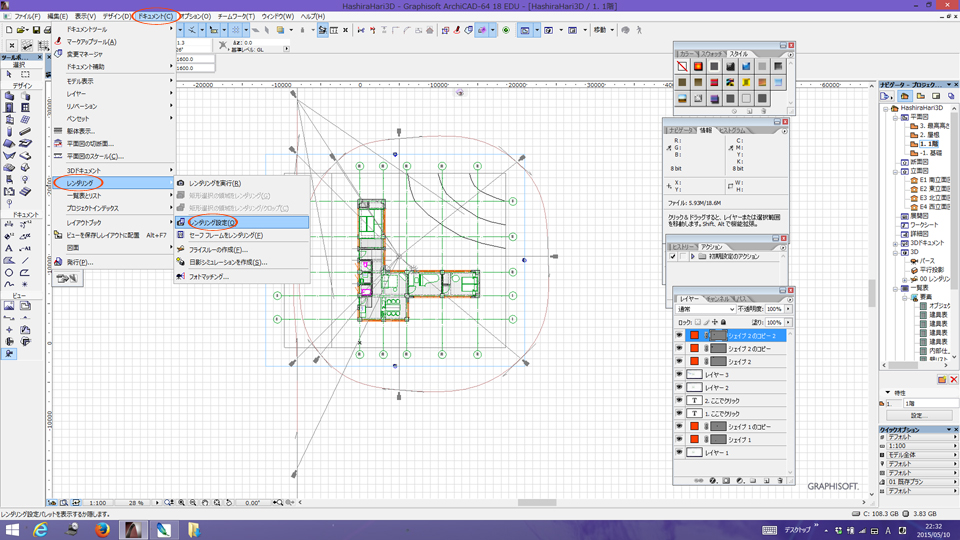Image resolution: width=960 pixels, height=540 pixels.
Task: Click Layout Book icon in Navigator toolbar
Action: click(x=936, y=96)
